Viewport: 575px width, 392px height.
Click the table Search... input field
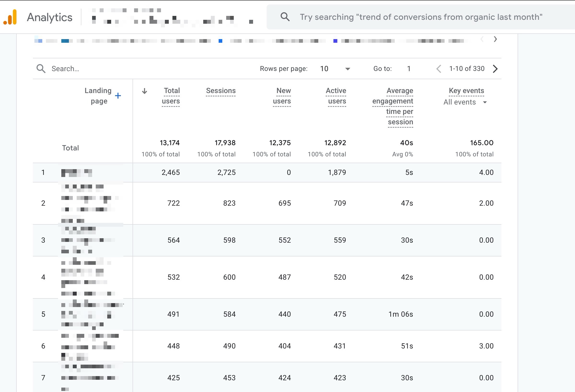(x=65, y=69)
